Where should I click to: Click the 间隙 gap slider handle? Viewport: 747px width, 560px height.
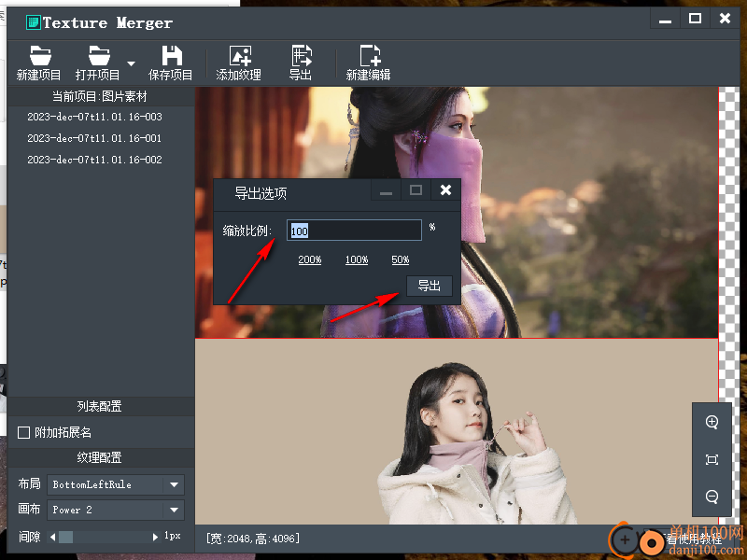point(65,538)
